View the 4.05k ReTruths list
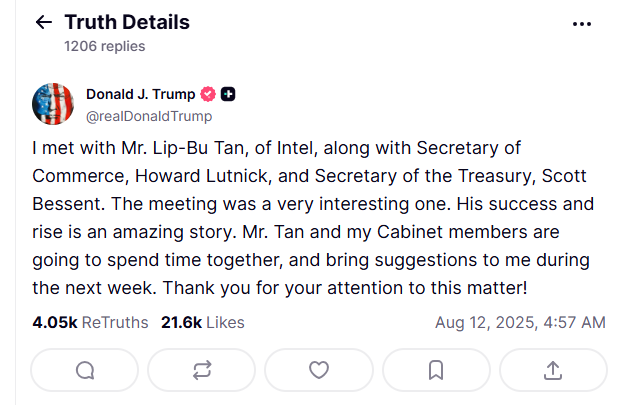Image resolution: width=617 pixels, height=405 pixels. tap(90, 322)
